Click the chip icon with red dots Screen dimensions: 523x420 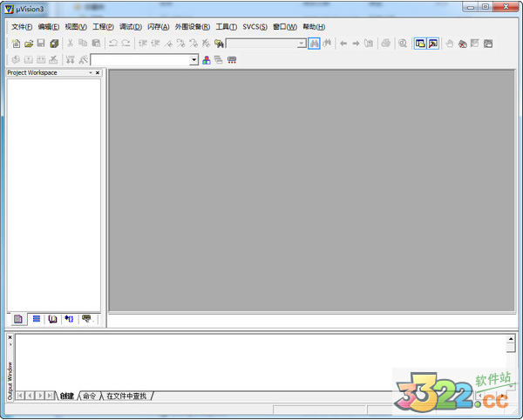click(232, 60)
